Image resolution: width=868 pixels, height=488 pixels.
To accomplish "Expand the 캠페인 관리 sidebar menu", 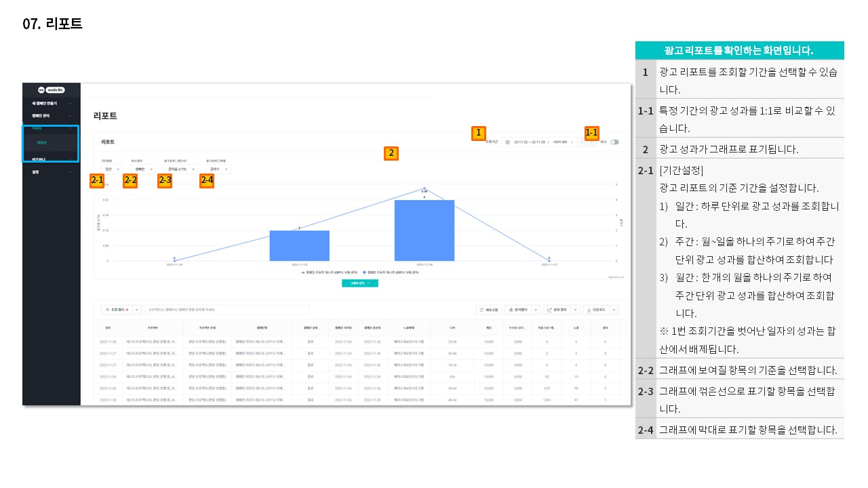I will (x=52, y=115).
